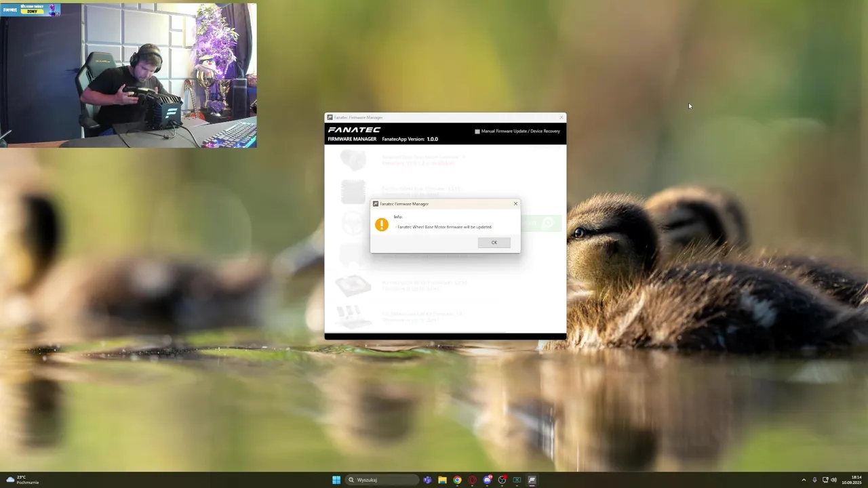Open the green monitor app on taskbar
The width and height of the screenshot is (868, 488).
517,480
